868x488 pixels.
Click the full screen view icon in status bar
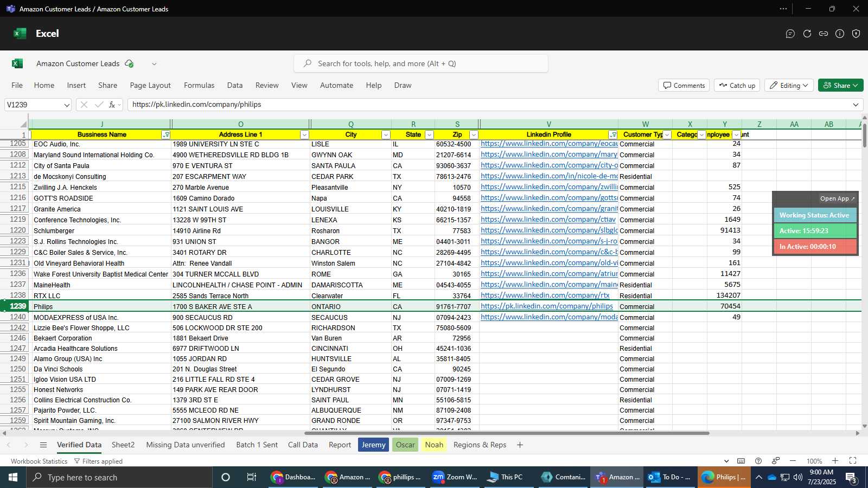(x=853, y=461)
